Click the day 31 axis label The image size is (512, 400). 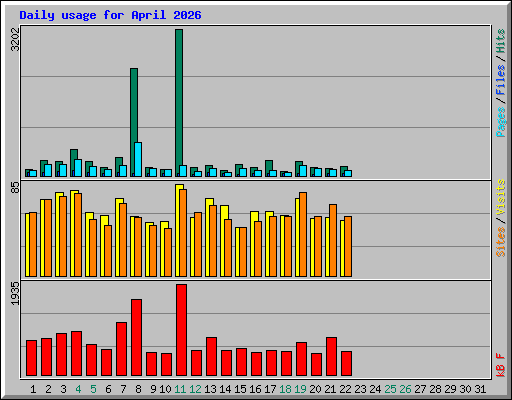pos(480,389)
